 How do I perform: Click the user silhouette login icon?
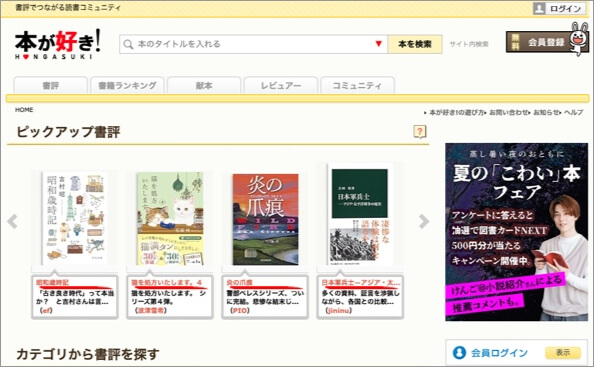[x=539, y=8]
